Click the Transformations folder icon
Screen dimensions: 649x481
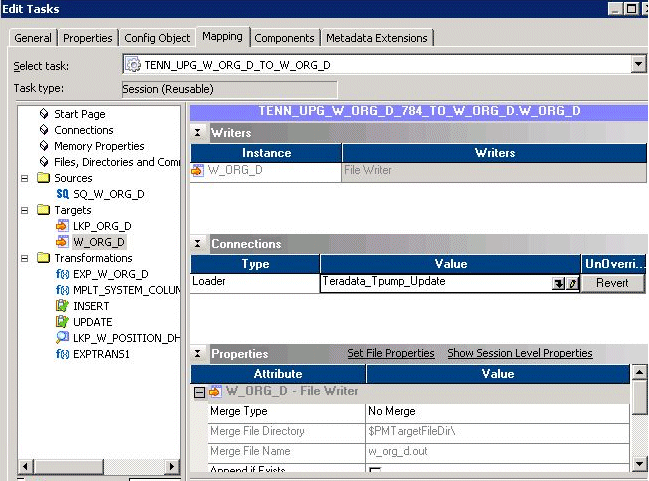click(43, 257)
